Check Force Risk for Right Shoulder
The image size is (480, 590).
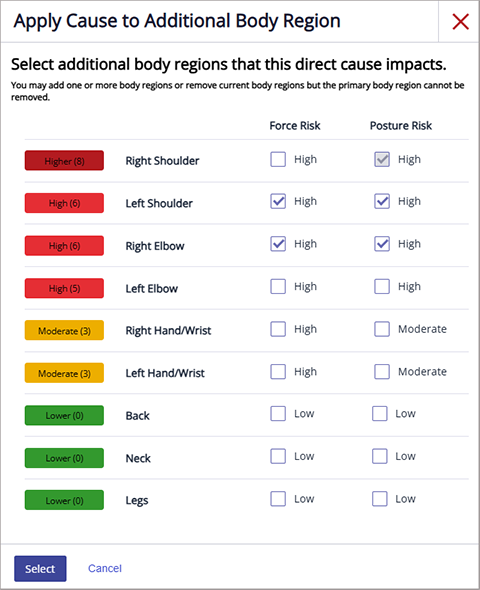[x=278, y=159]
